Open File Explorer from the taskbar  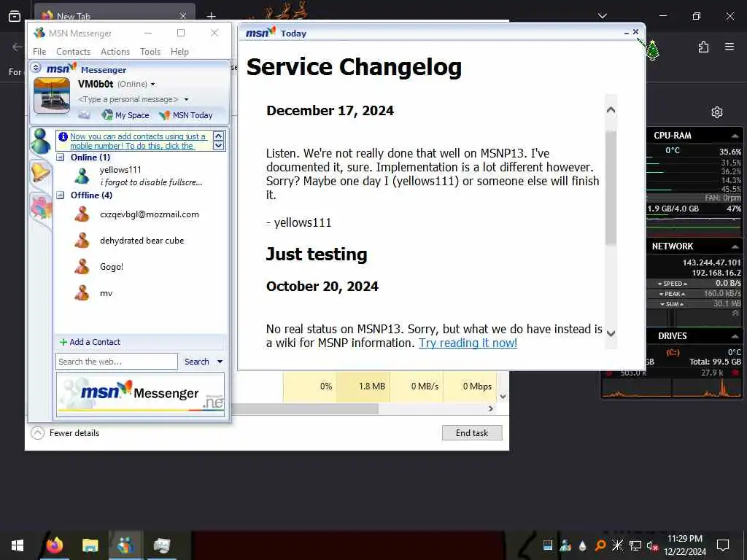[x=90, y=545]
